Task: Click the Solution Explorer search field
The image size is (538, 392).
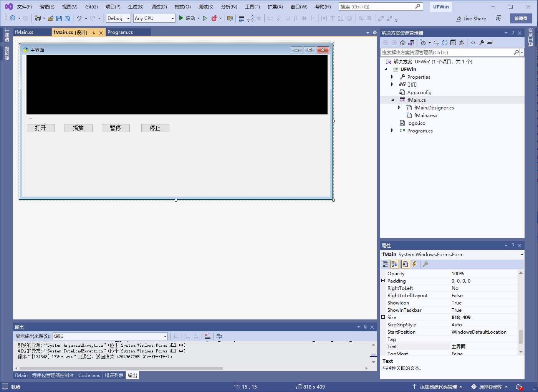Action: pyautogui.click(x=447, y=52)
